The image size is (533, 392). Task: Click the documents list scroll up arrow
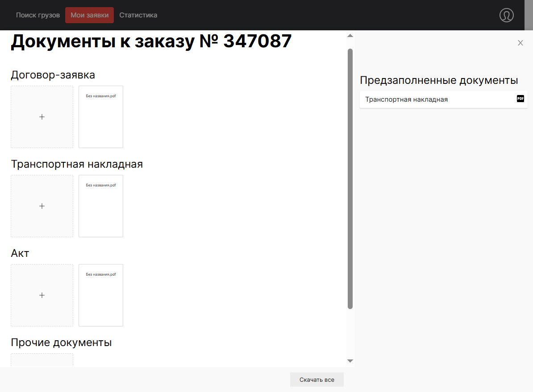tap(350, 36)
